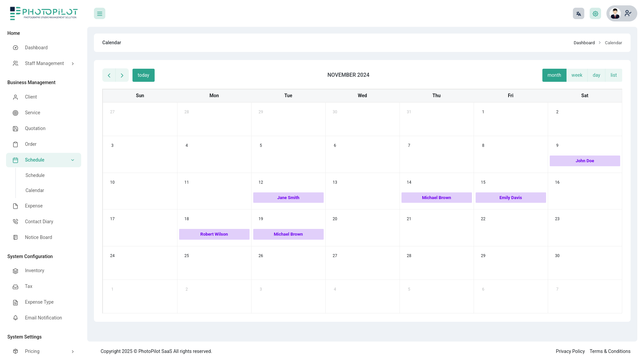Switch calendar to week view

577,75
